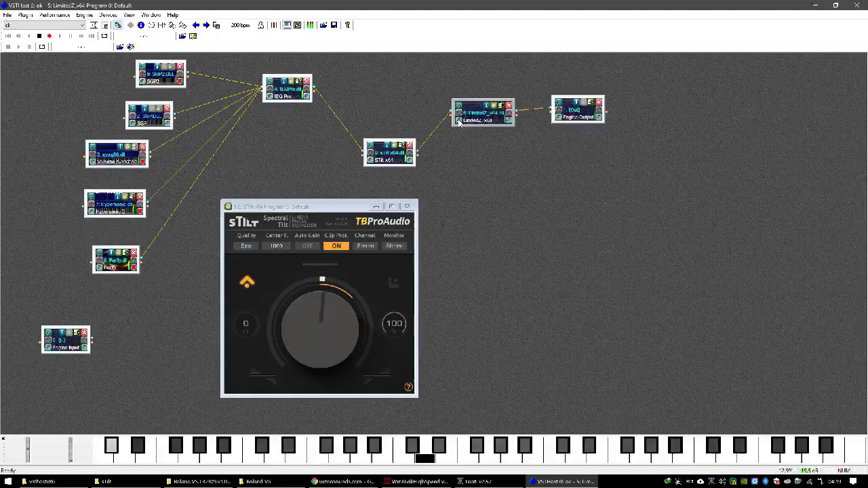Open the Engine menu
Screen dimensions: 868x488
click(85, 15)
